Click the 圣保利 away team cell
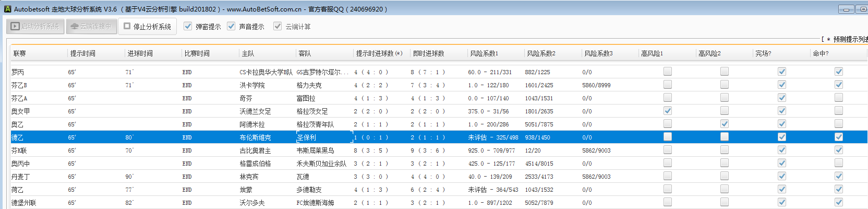The height and width of the screenshot is (209, 868). click(x=307, y=137)
